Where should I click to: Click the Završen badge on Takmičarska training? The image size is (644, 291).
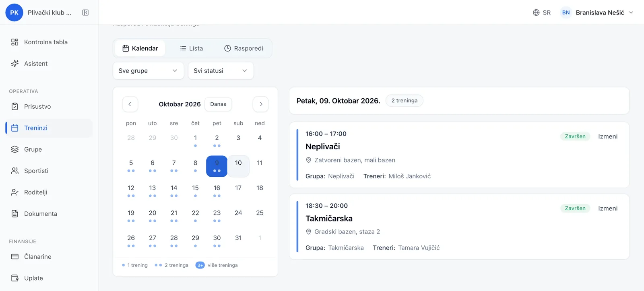pyautogui.click(x=575, y=208)
